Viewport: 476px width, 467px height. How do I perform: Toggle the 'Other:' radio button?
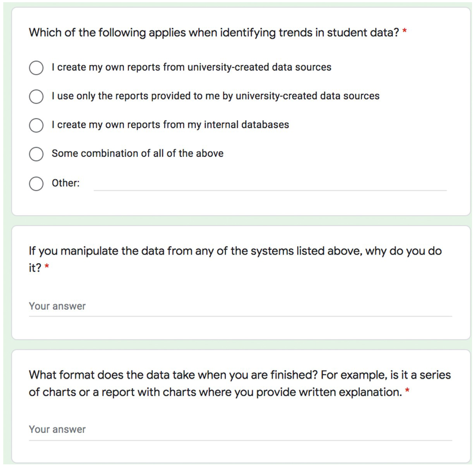[36, 183]
